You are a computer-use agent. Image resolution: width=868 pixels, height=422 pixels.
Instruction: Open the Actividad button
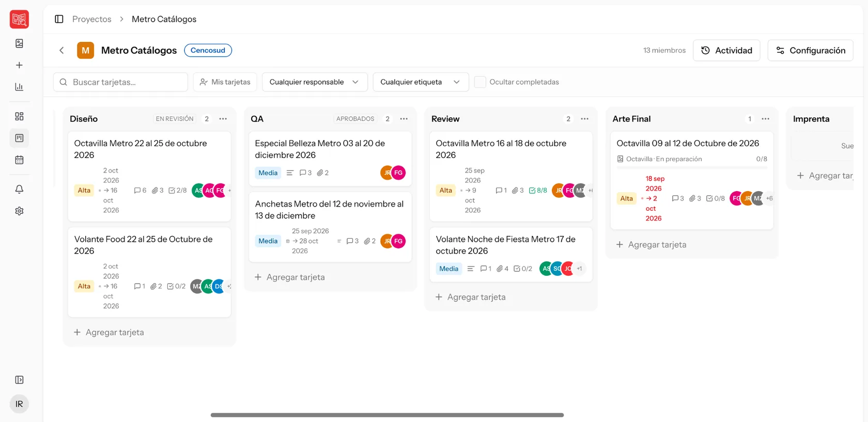tap(726, 50)
